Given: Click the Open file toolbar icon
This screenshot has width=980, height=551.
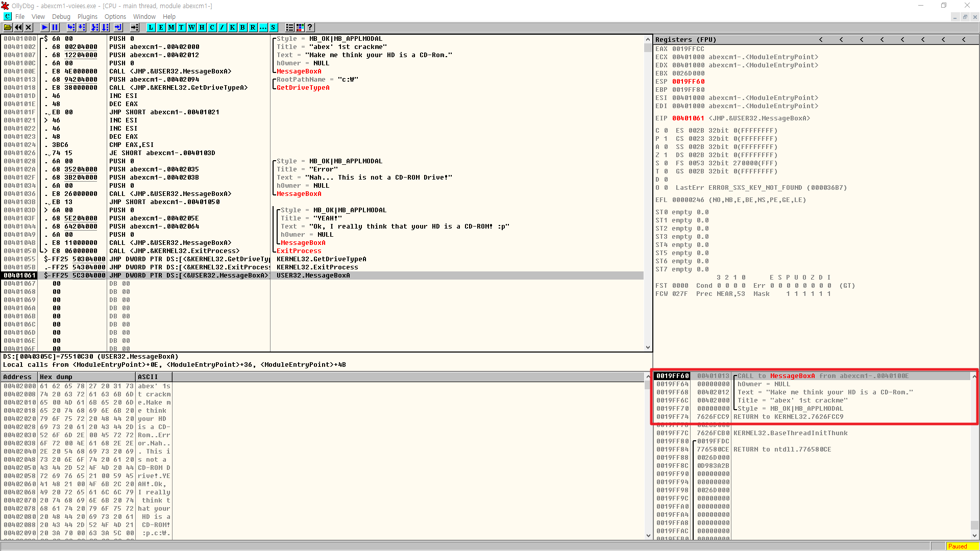Looking at the screenshot, I should pyautogui.click(x=8, y=28).
